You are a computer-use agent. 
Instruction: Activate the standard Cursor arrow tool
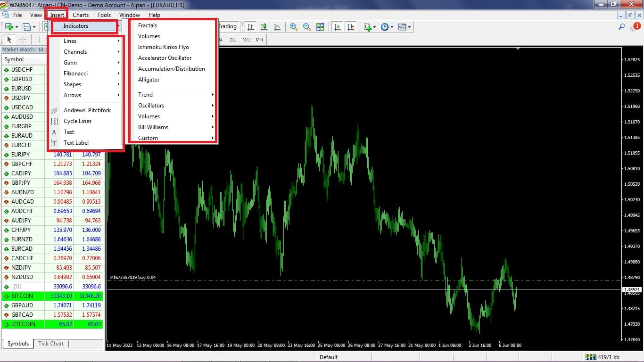pos(9,40)
